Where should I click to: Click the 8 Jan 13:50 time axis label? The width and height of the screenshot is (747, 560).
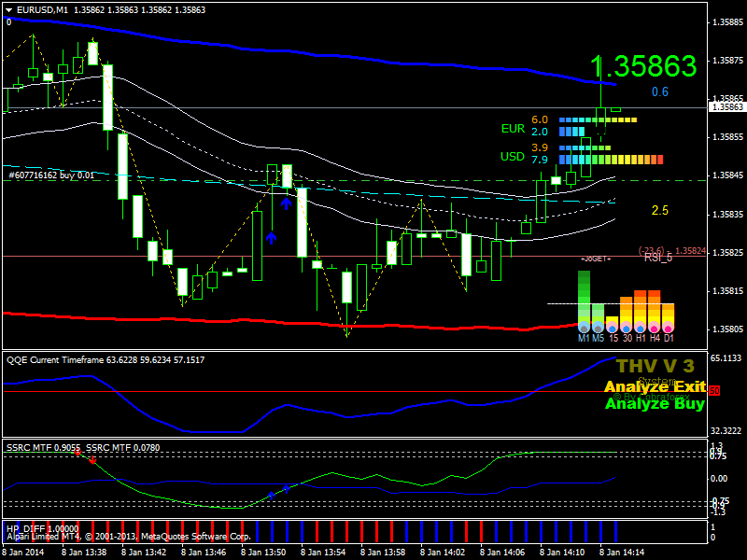[263, 553]
